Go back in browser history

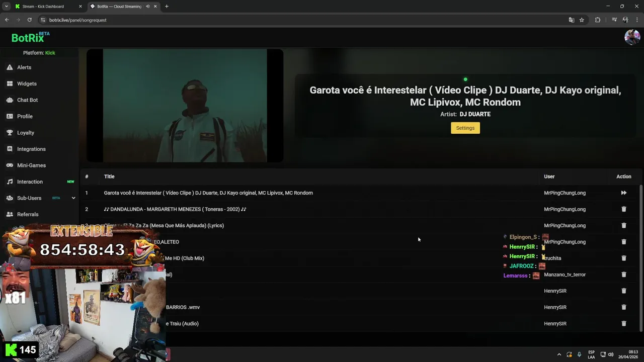pyautogui.click(x=7, y=20)
